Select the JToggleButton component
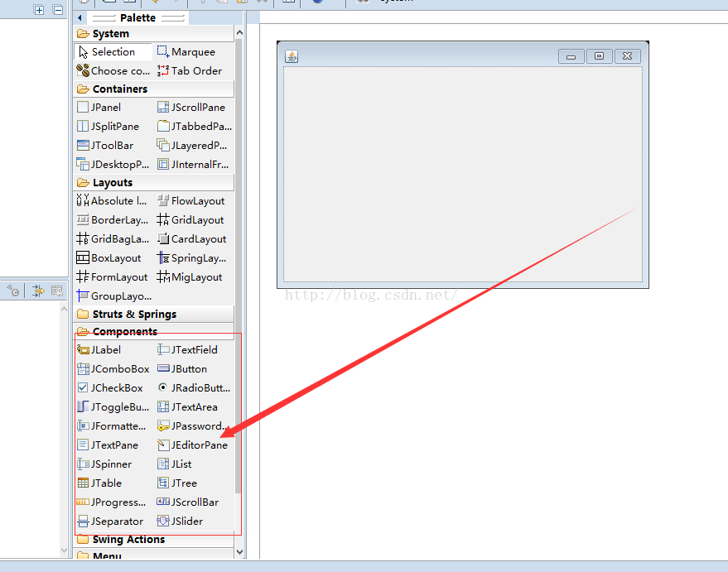728x572 pixels. point(113,406)
